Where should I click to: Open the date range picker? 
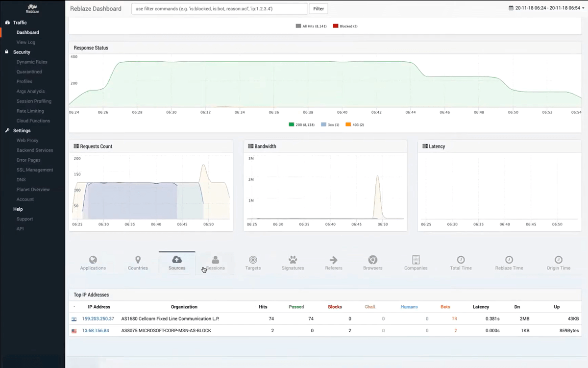pyautogui.click(x=544, y=8)
